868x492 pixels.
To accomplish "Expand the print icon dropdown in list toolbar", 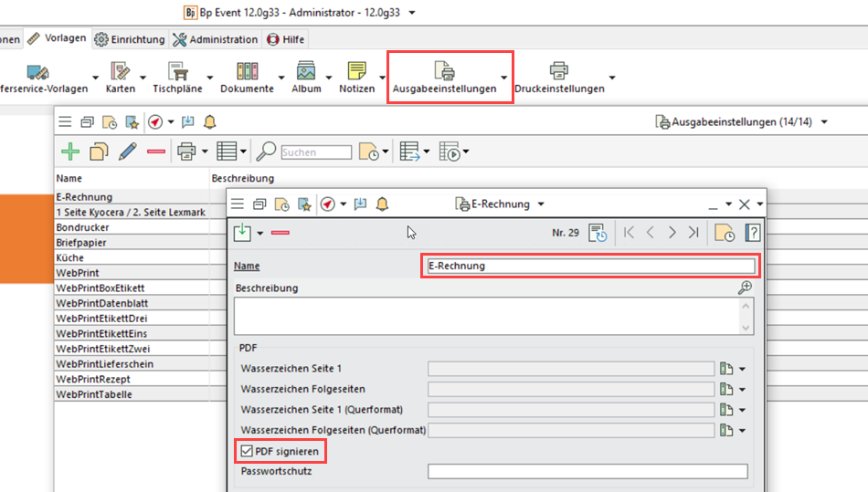I will (x=205, y=152).
